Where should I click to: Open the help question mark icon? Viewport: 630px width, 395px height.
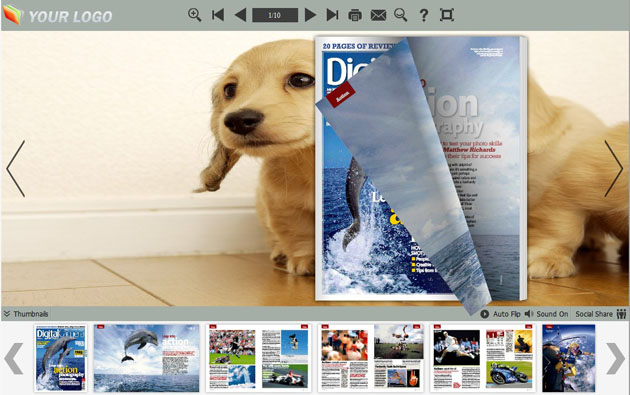tap(423, 15)
